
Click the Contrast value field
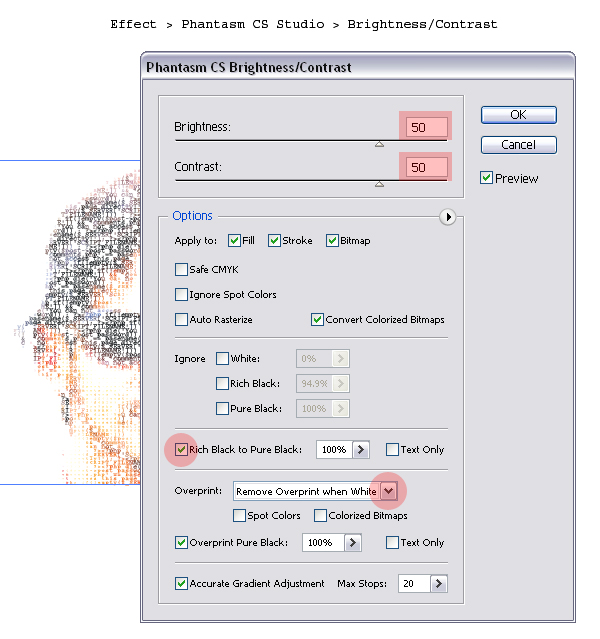coord(426,167)
